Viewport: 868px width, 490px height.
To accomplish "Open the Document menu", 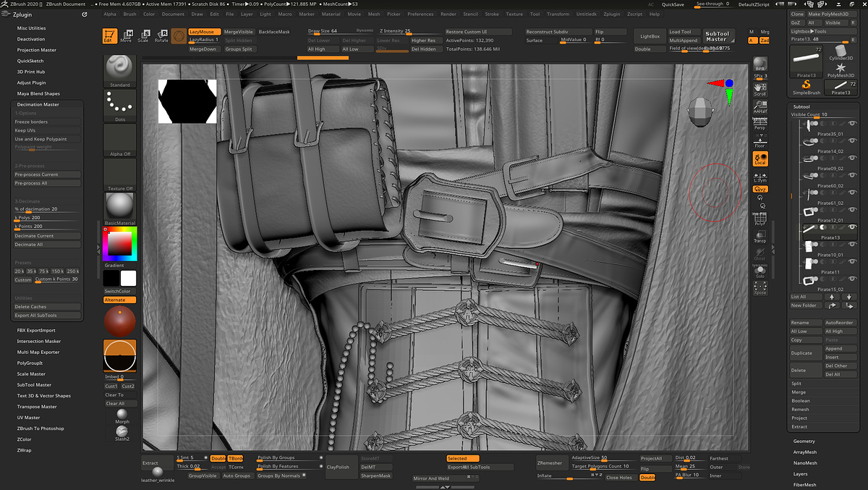I will pyautogui.click(x=173, y=14).
